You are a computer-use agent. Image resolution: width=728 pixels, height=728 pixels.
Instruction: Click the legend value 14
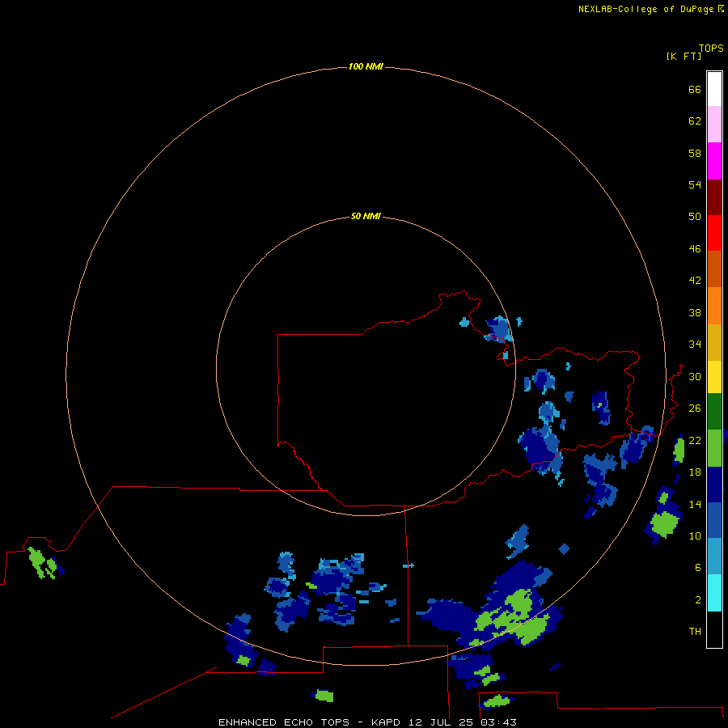pyautogui.click(x=695, y=504)
